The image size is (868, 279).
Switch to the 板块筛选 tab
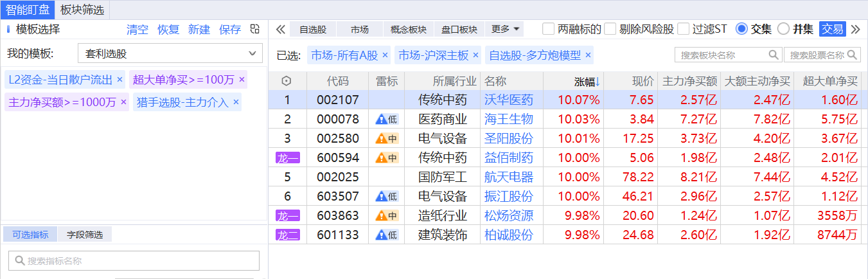(x=84, y=9)
